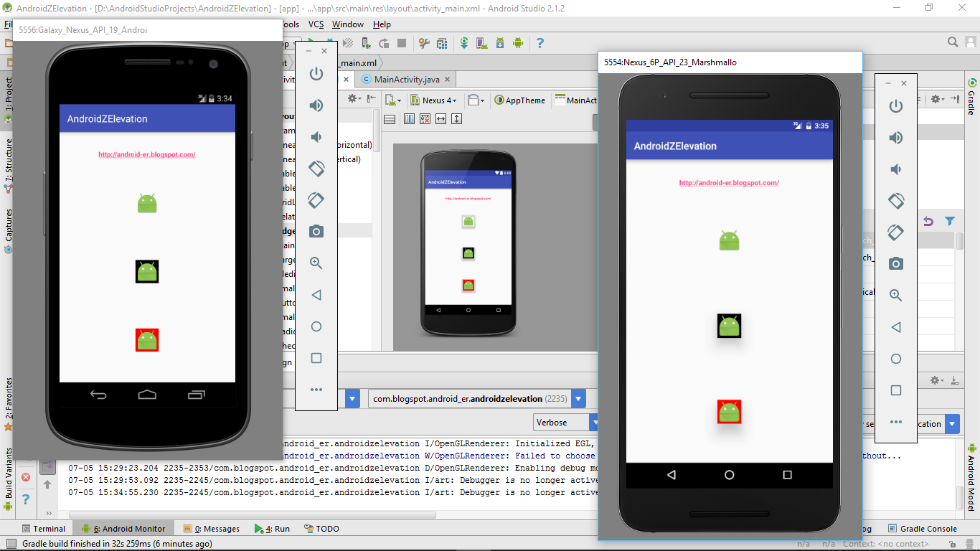Viewport: 980px width, 551px height.
Task: Open extended controls with the ellipsis icon
Action: (x=316, y=390)
